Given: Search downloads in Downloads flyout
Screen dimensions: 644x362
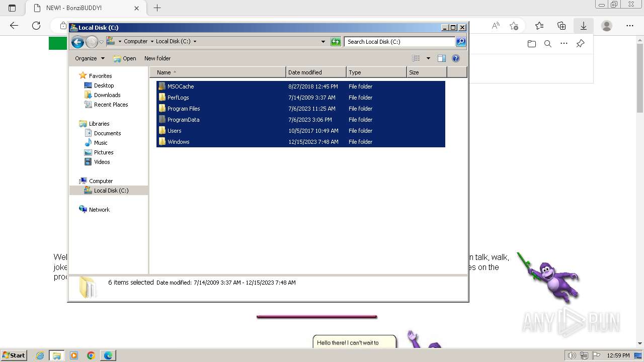Looking at the screenshot, I should click(548, 44).
